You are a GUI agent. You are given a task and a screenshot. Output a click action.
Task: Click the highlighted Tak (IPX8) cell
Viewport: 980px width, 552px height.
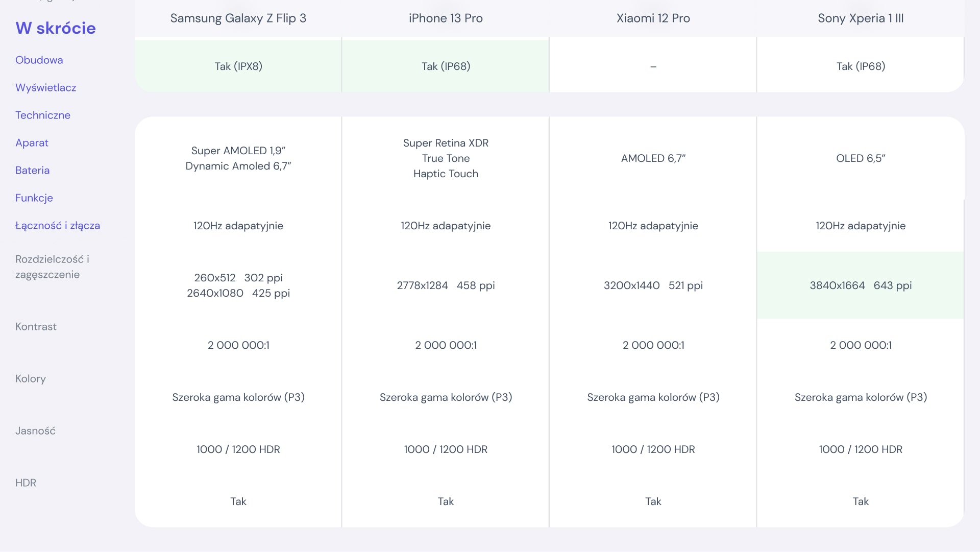[238, 66]
